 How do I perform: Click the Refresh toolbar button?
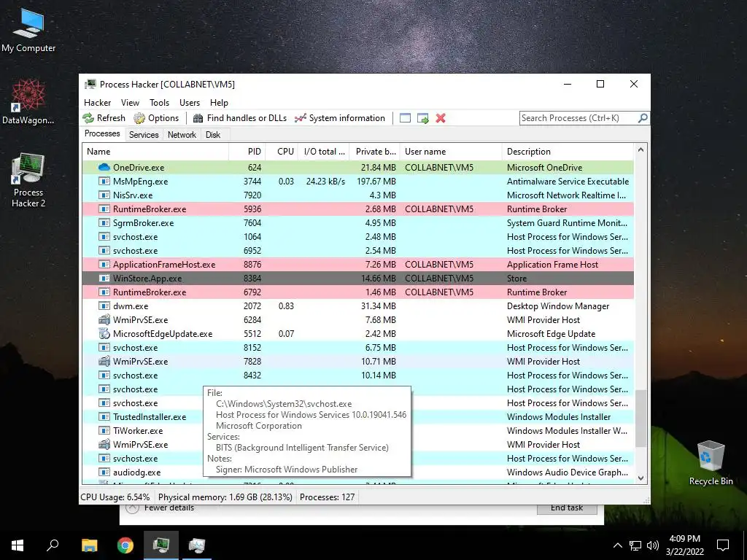(104, 118)
